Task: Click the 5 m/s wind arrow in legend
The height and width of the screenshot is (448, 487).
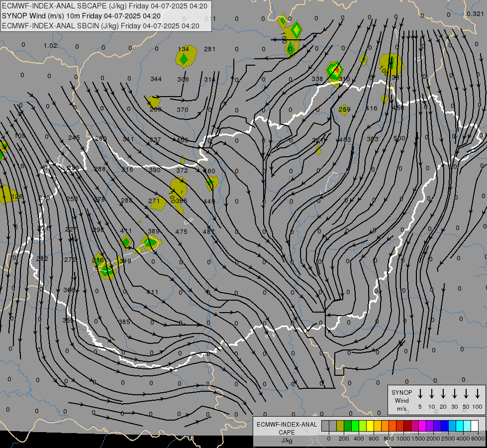Action: (x=420, y=394)
